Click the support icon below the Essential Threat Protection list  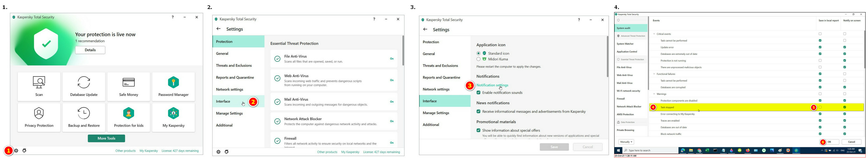point(227,152)
